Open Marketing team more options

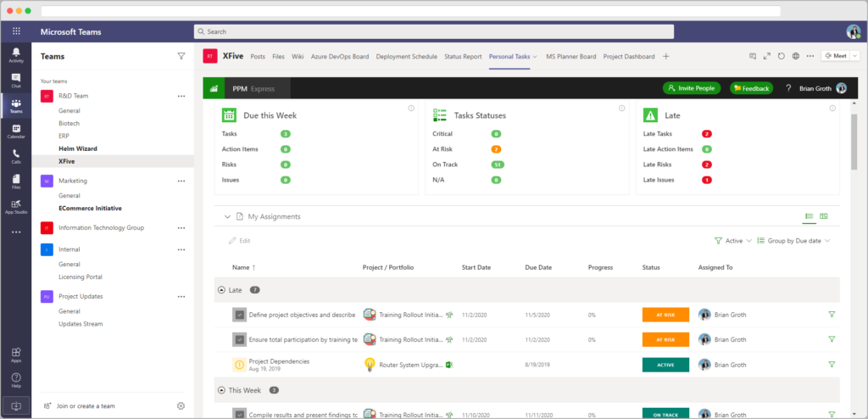point(181,181)
